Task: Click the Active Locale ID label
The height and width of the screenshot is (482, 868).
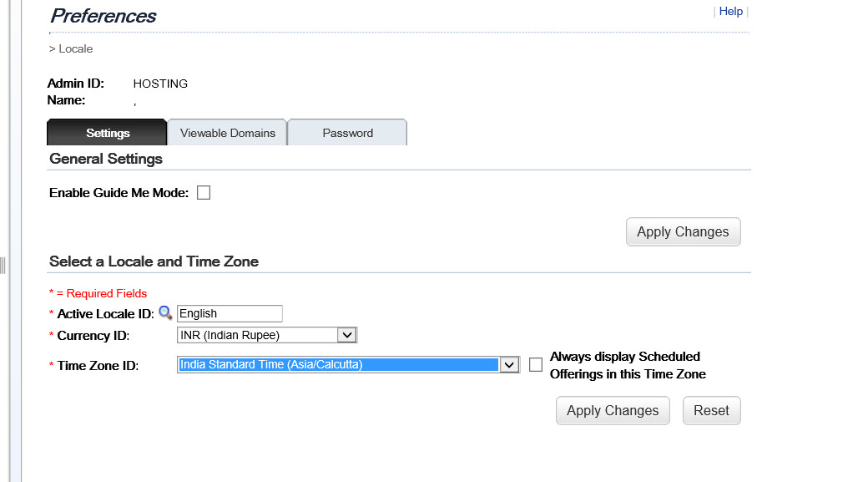Action: coord(105,314)
